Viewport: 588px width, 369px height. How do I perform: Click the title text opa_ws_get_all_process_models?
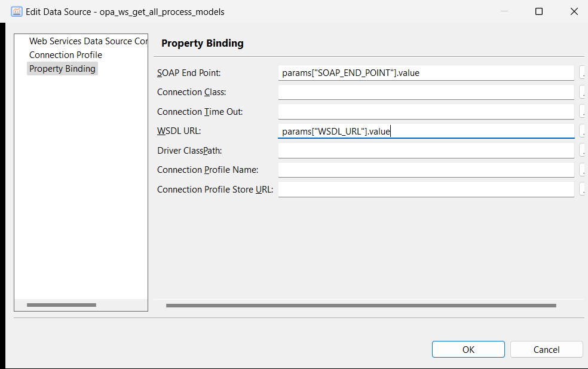point(162,12)
